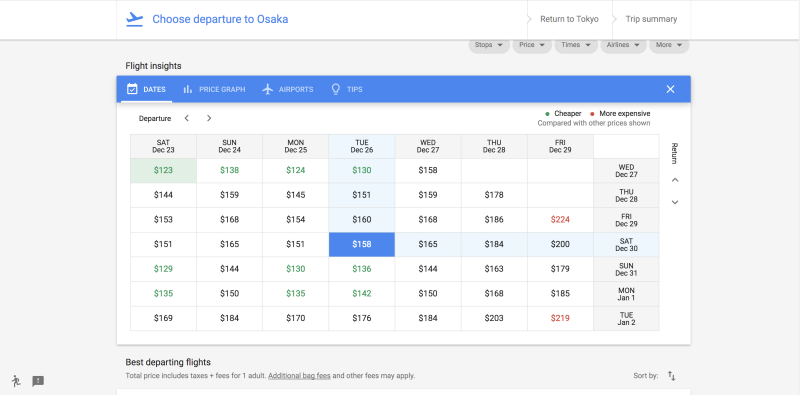Select the $178 fare for Thu Dec 28
The width and height of the screenshot is (800, 395).
point(494,195)
